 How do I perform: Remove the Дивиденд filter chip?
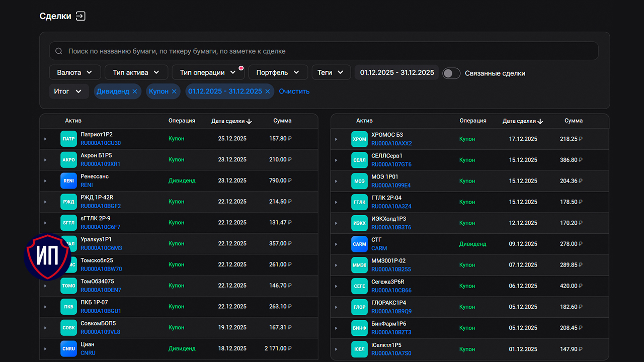tap(134, 92)
